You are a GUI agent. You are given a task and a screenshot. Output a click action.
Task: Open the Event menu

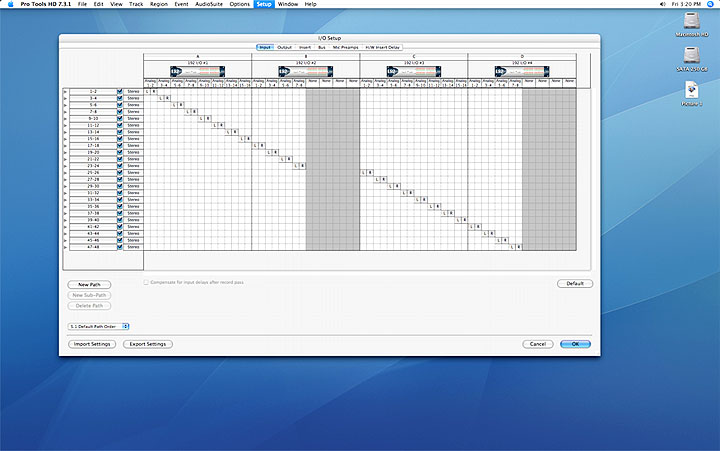pyautogui.click(x=181, y=4)
